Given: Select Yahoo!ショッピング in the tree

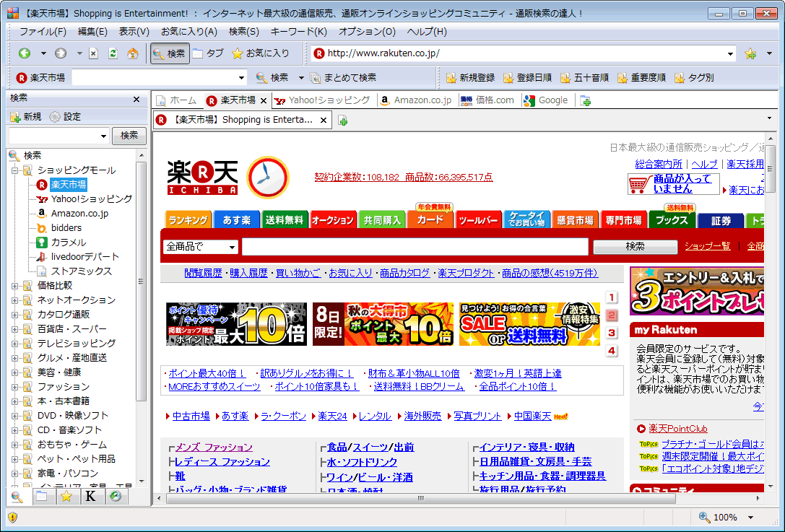Looking at the screenshot, I should pos(92,199).
